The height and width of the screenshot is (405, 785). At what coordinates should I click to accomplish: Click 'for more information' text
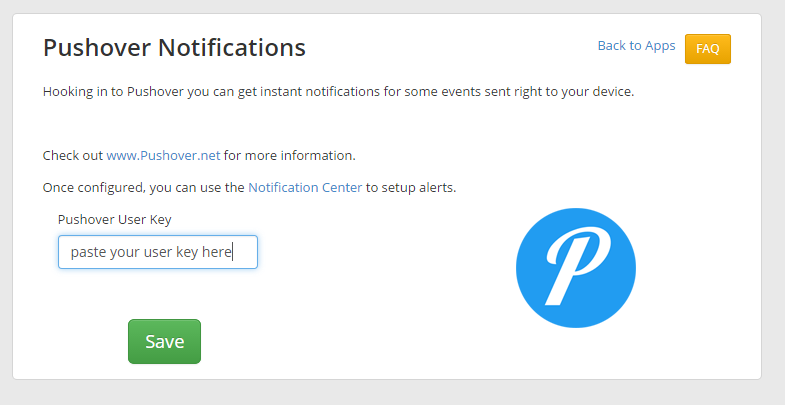tap(290, 156)
